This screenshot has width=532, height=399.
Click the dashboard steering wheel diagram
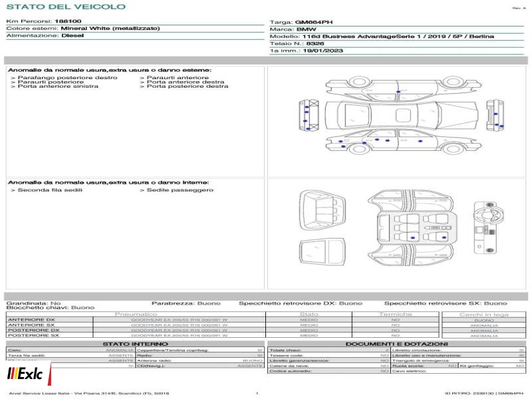[x=489, y=227]
